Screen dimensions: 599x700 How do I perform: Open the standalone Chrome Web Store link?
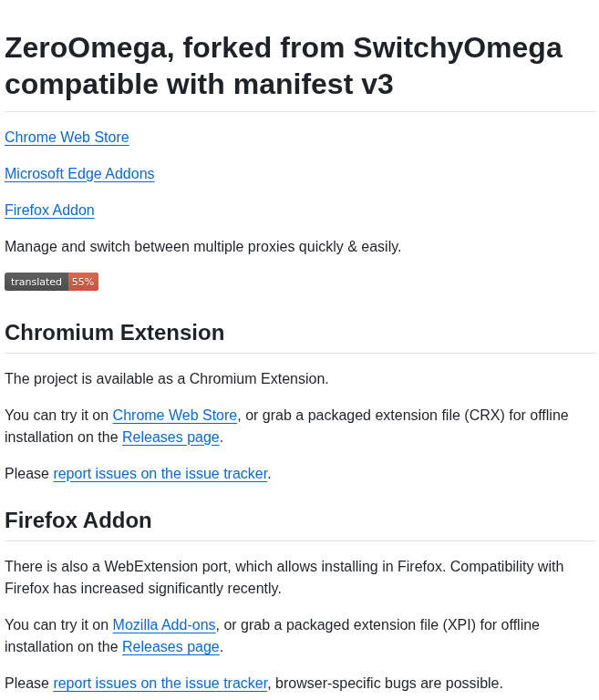67,137
